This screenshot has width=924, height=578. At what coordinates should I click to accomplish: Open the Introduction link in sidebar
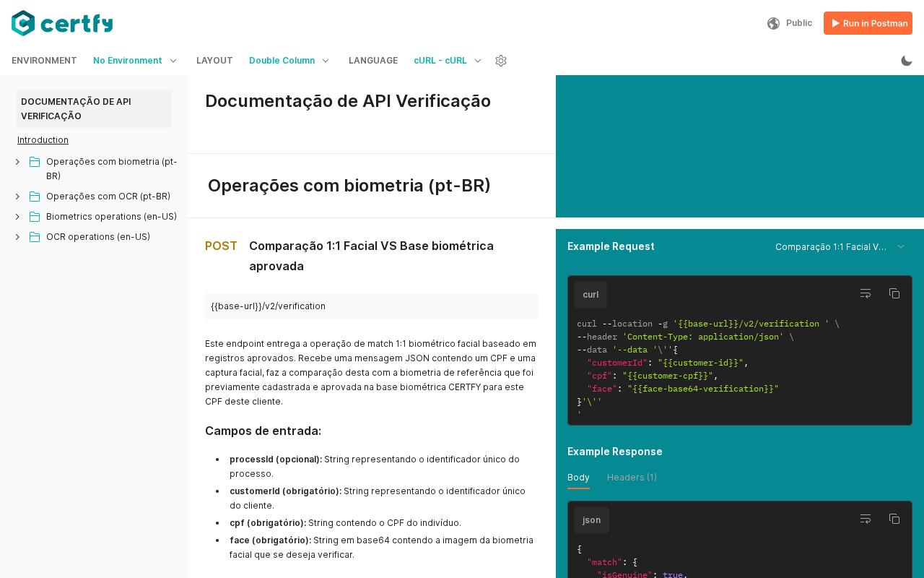click(43, 140)
